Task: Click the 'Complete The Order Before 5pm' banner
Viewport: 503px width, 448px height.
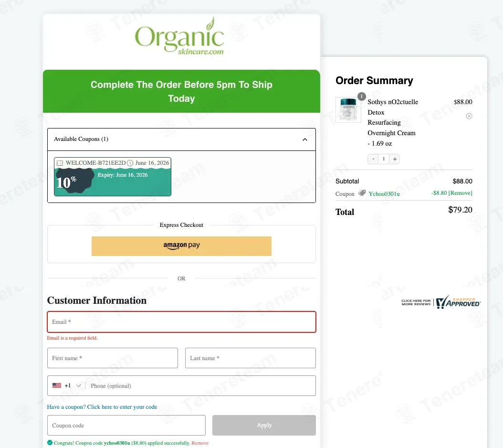Action: [181, 91]
